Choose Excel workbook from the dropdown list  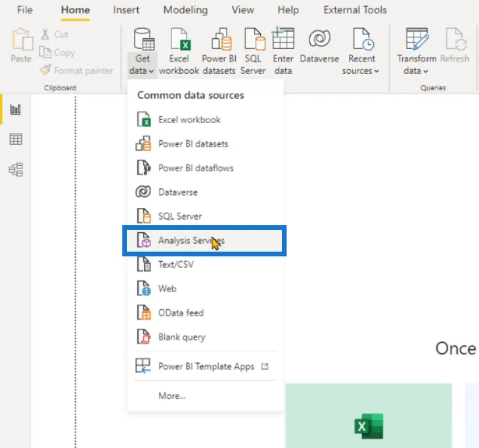(206, 119)
